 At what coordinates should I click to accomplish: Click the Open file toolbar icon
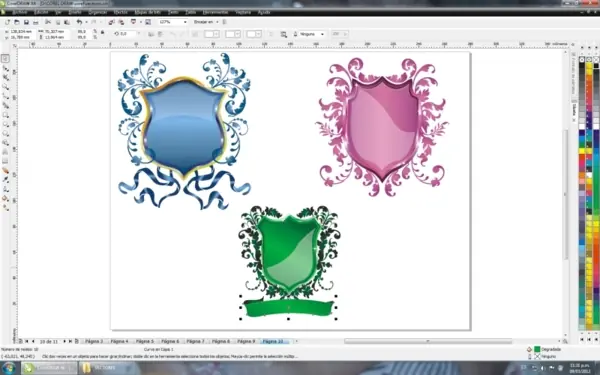pos(17,22)
